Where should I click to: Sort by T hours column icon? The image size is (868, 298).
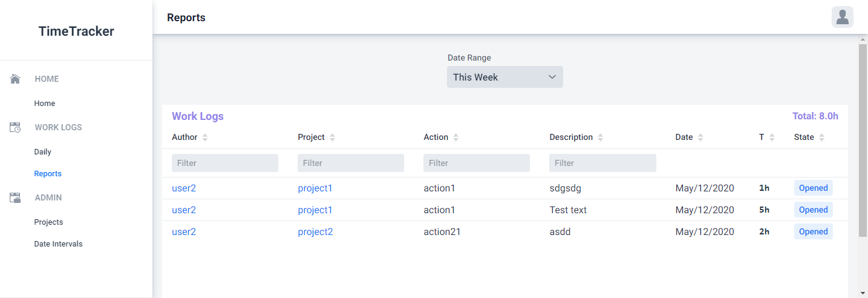(771, 137)
